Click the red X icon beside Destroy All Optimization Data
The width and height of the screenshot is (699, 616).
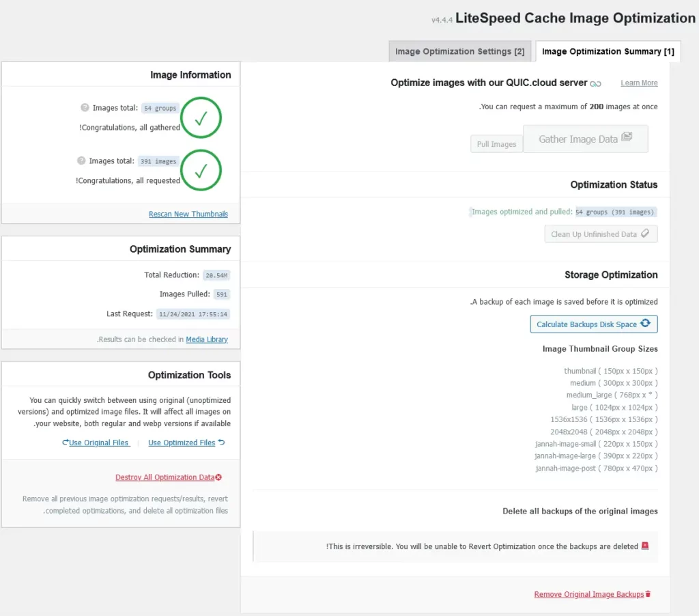tap(218, 477)
